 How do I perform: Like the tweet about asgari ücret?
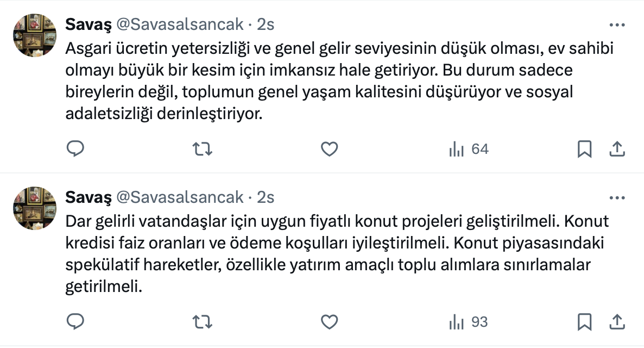330,149
